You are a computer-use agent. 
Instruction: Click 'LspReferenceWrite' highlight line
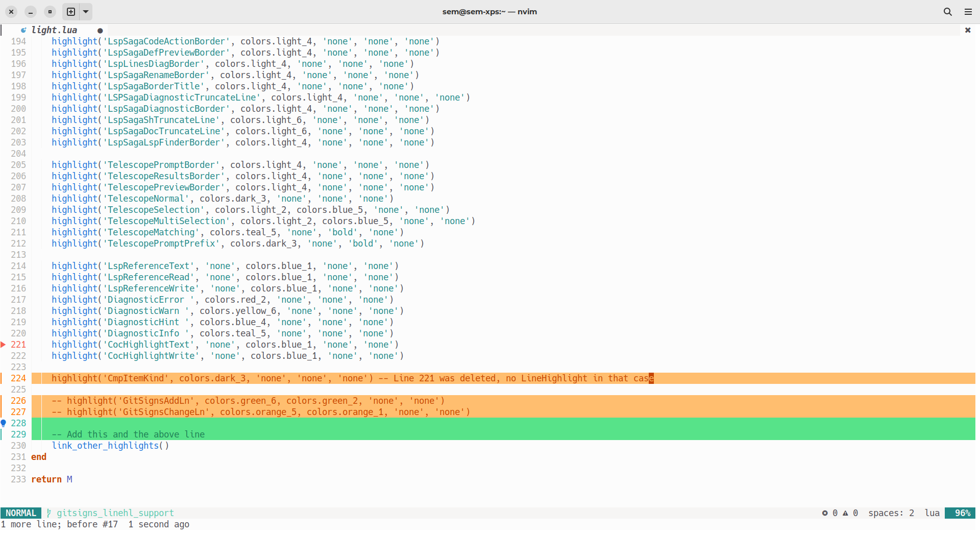(228, 288)
